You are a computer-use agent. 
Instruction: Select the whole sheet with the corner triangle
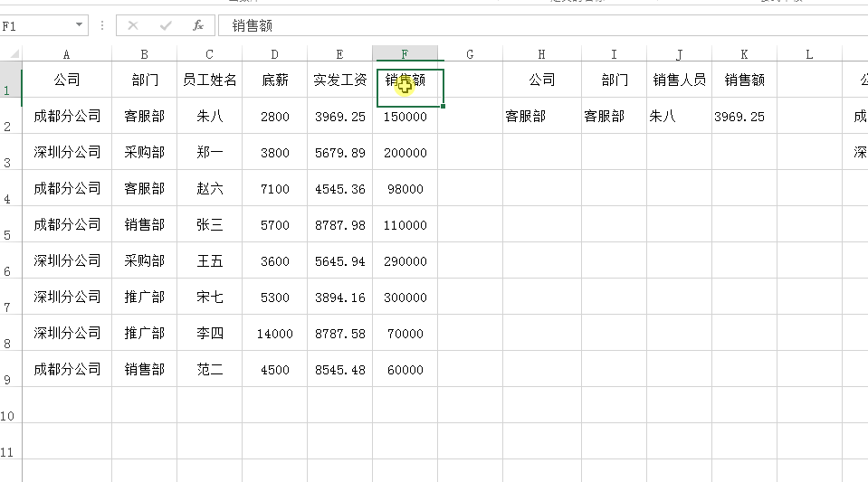click(15, 53)
